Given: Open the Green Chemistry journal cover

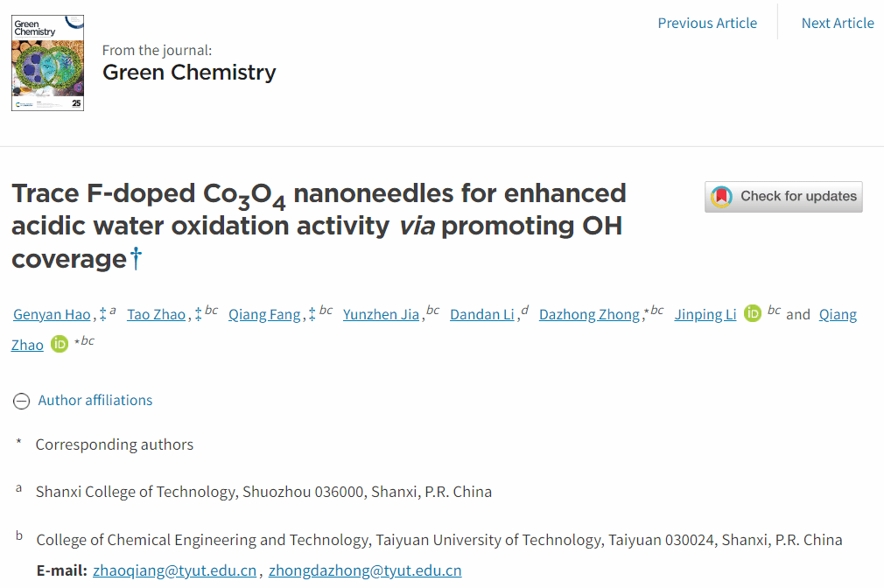Looking at the screenshot, I should (x=47, y=63).
